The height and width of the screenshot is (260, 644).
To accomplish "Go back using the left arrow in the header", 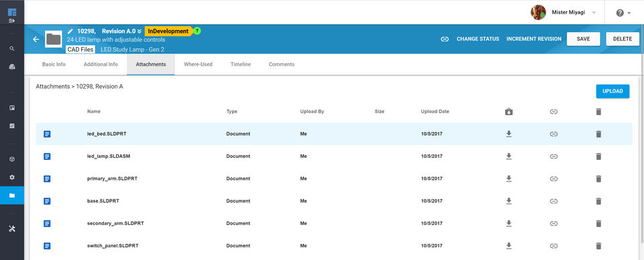I will pyautogui.click(x=36, y=39).
